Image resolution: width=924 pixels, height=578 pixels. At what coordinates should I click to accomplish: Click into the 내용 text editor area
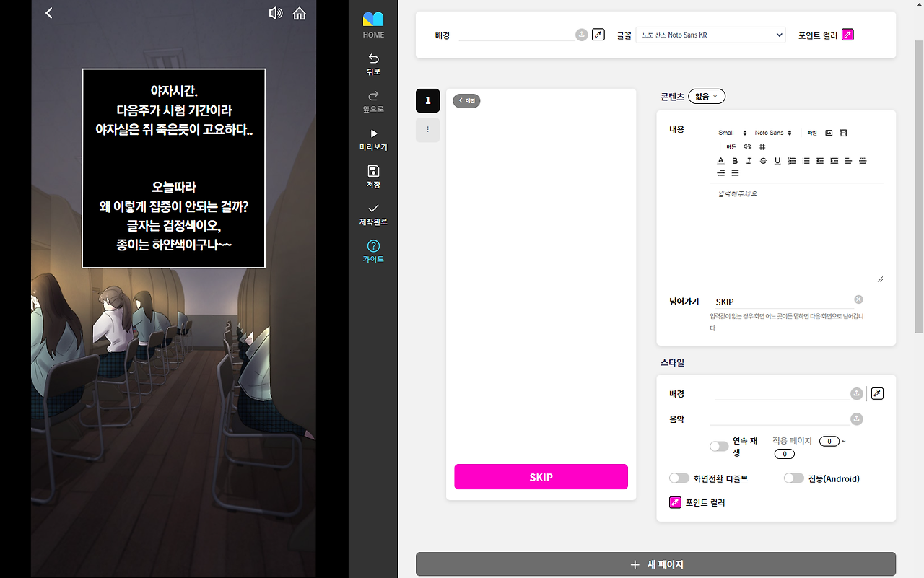(x=797, y=233)
